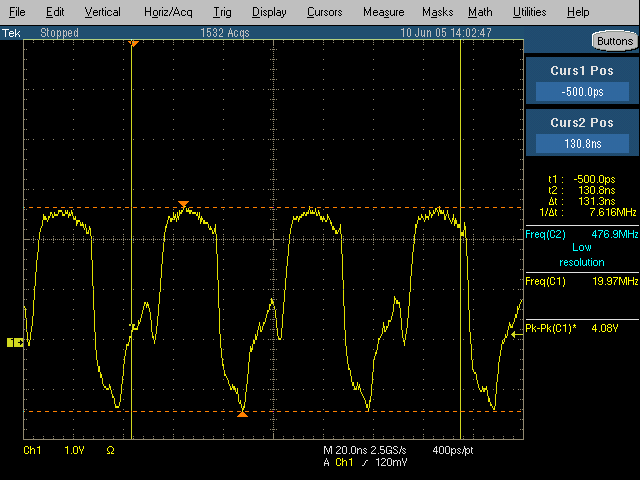Click the Ω termination symbol readout

pyautogui.click(x=110, y=450)
